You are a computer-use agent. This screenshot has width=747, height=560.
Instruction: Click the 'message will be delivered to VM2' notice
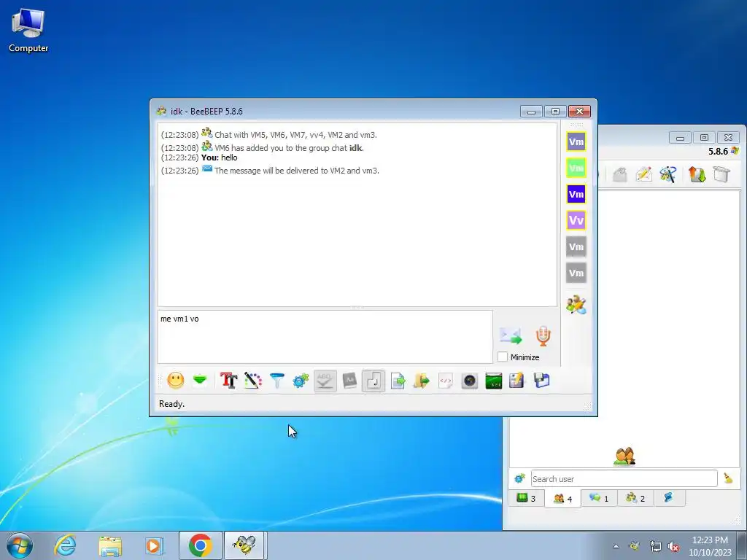point(270,170)
